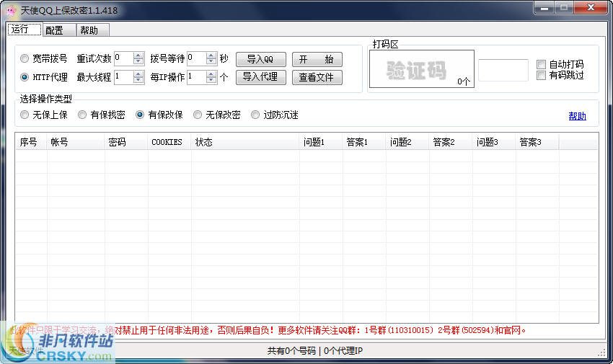Image resolution: width=613 pixels, height=364 pixels.
Task: Increase 最大线程 with the up arrow
Action: (138, 74)
